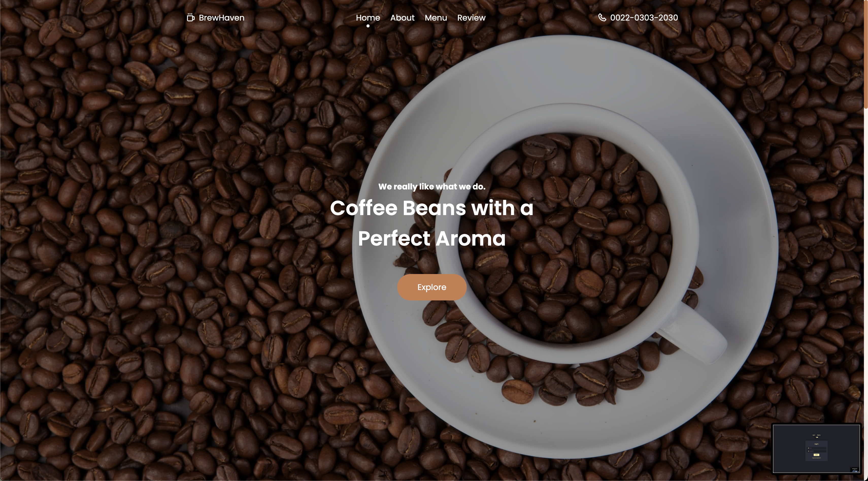Click the coffee beans inside the white cup
Viewport: 868px width, 481px height.
click(x=566, y=236)
